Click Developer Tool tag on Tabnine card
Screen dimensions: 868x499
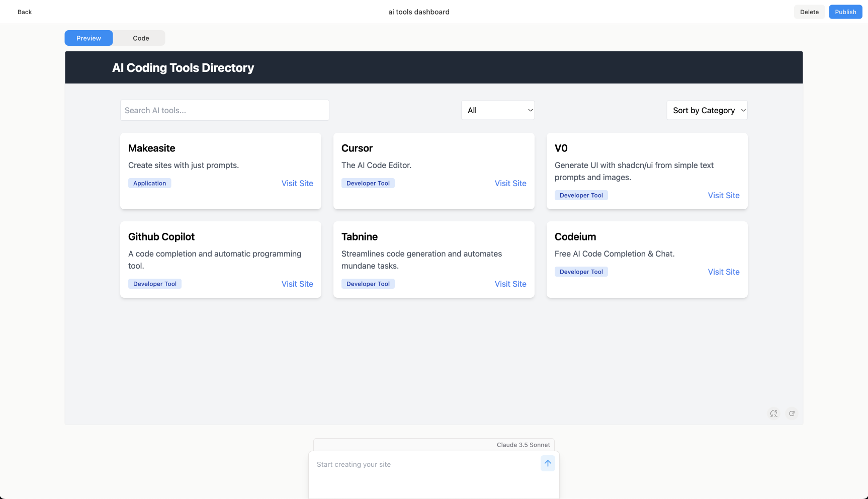368,284
